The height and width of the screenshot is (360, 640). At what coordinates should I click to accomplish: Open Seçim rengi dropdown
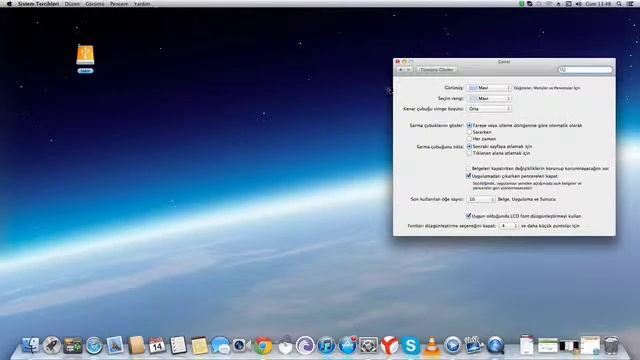489,98
